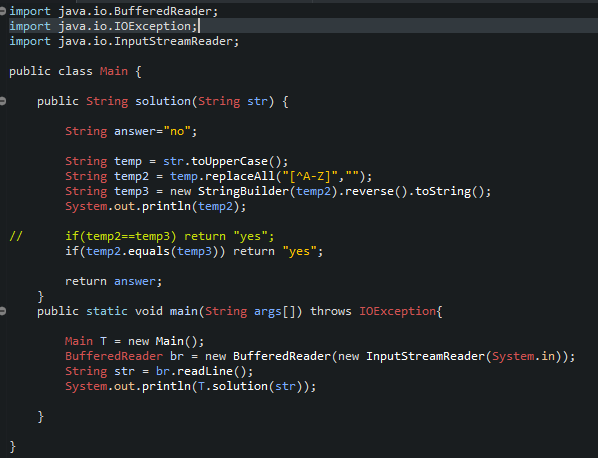Click the class name 'Main' in class declaration
The height and width of the screenshot is (458, 598).
(x=114, y=71)
